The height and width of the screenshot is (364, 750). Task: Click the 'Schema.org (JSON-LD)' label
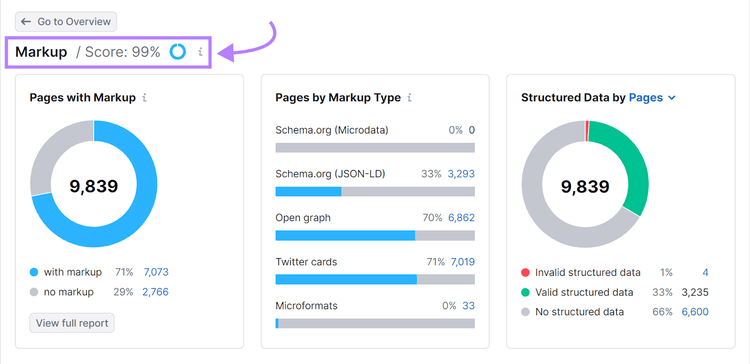331,174
